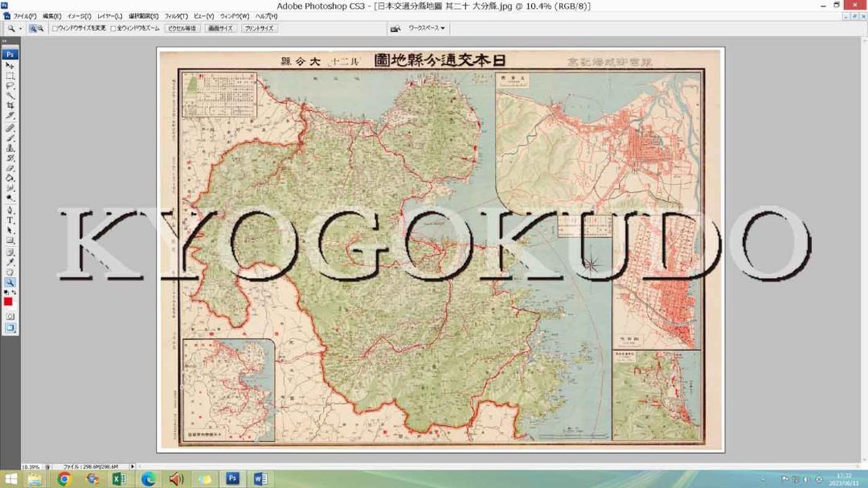Viewport: 868px width, 488px height.
Task: Select the History Brush tool
Action: point(10,158)
